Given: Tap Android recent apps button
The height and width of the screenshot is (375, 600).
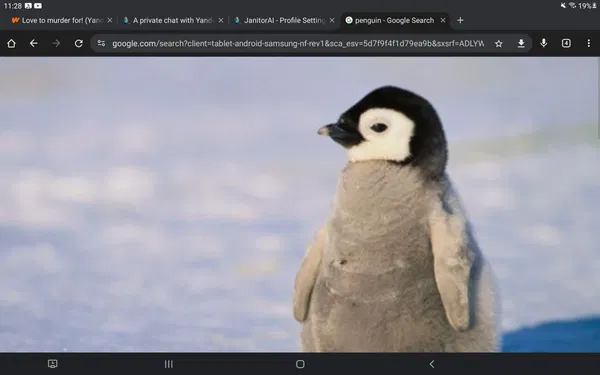Looking at the screenshot, I should pyautogui.click(x=168, y=364).
